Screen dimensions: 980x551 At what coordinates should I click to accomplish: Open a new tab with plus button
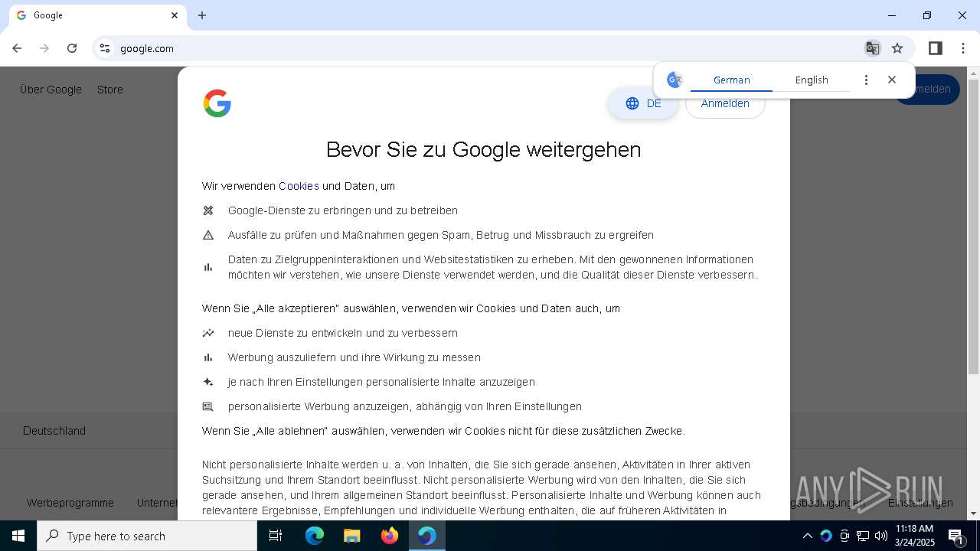(x=202, y=15)
